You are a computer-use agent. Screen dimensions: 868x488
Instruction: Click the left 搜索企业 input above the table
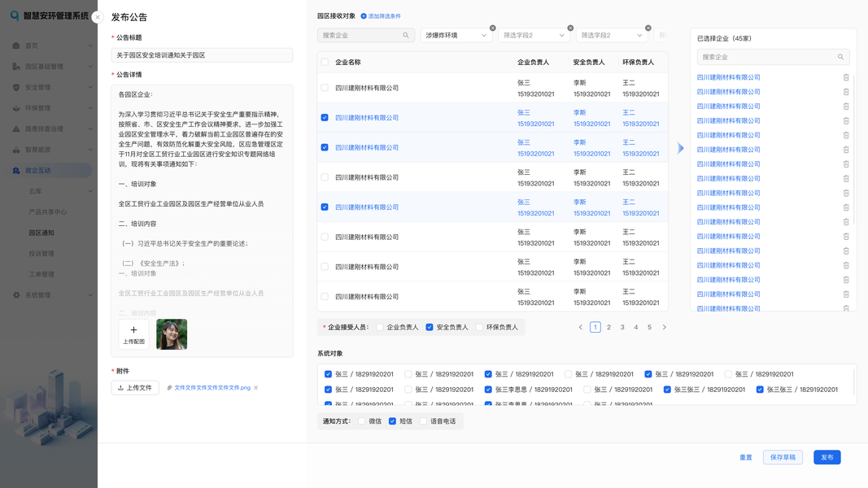click(366, 36)
